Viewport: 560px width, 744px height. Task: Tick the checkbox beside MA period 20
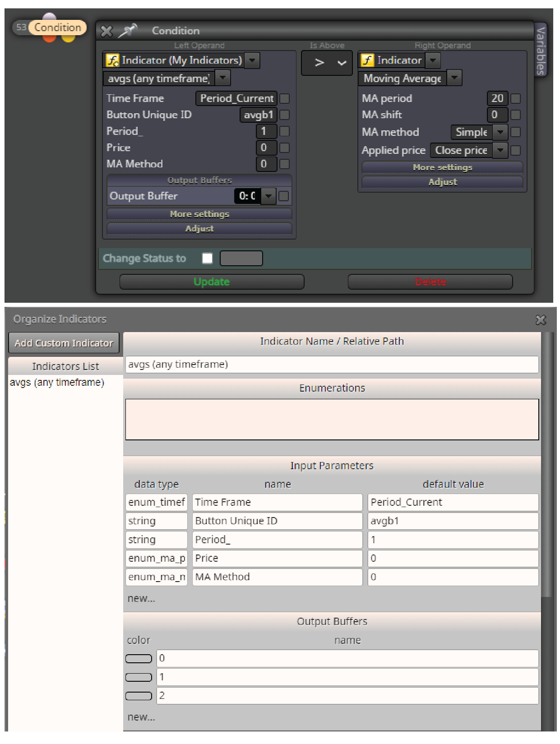click(516, 98)
